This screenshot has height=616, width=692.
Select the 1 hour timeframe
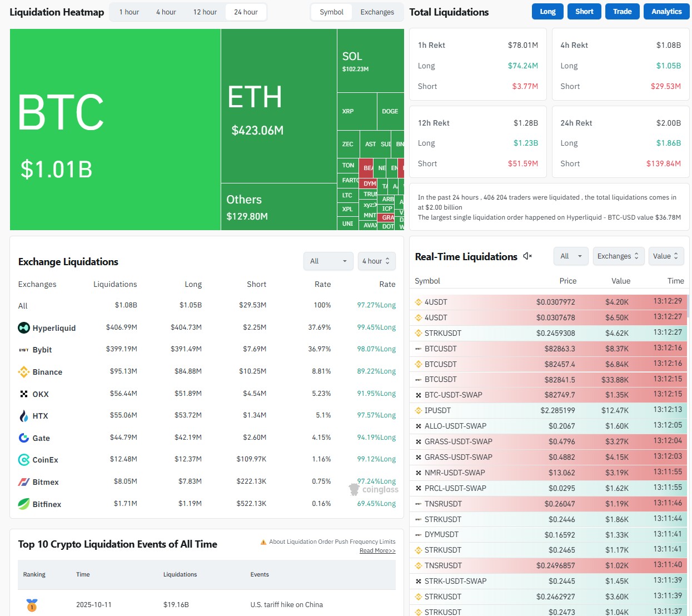pos(128,11)
